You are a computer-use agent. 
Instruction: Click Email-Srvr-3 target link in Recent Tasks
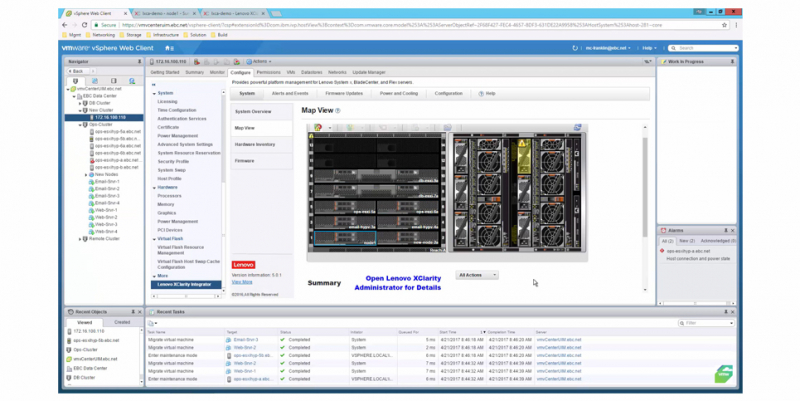[246, 340]
